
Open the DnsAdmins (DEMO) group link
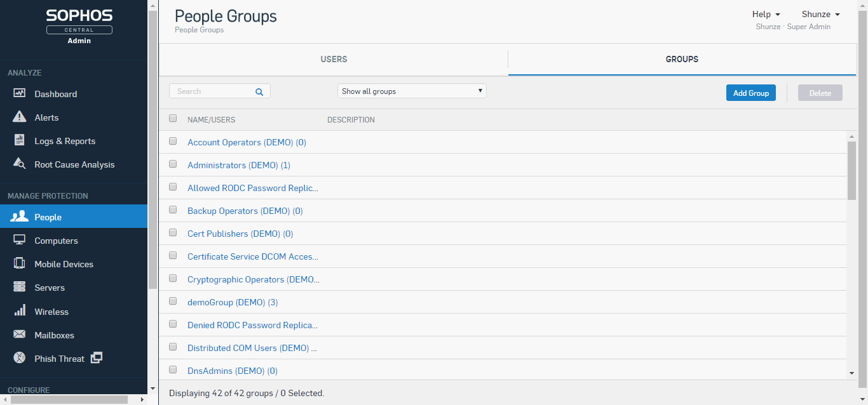[x=233, y=371]
